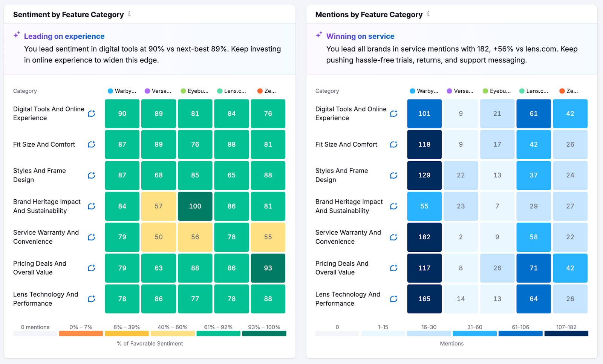The width and height of the screenshot is (603, 364).
Task: Click the Winning on service insight heading
Action: pos(360,36)
